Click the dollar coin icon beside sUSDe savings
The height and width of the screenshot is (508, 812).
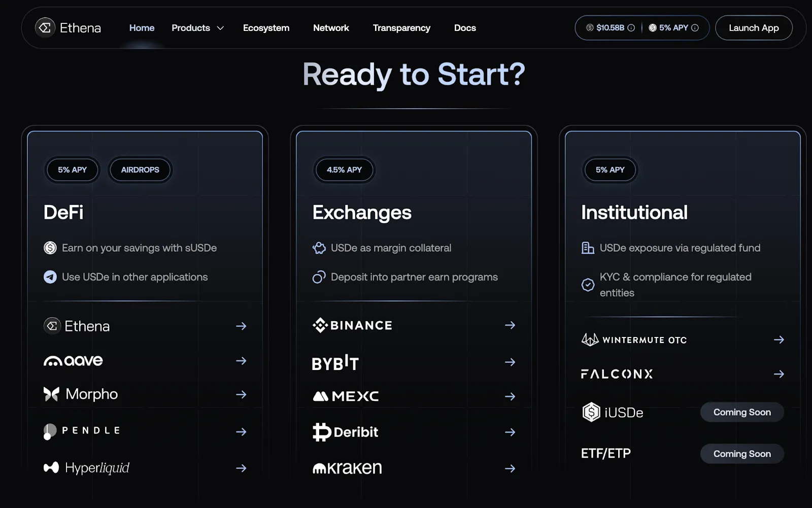click(x=50, y=248)
